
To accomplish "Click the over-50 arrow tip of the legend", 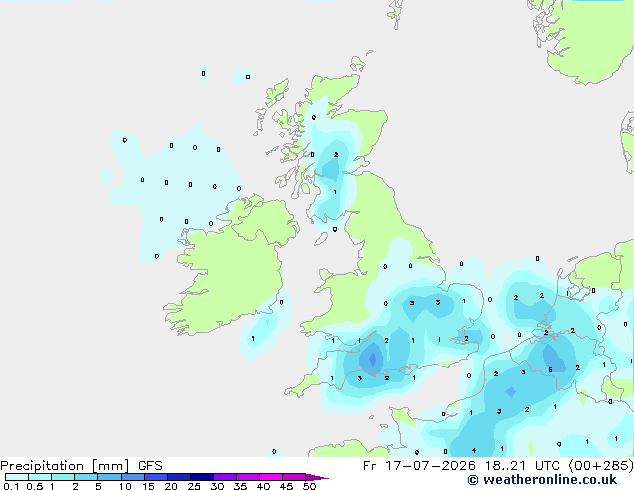I will coord(317,477).
